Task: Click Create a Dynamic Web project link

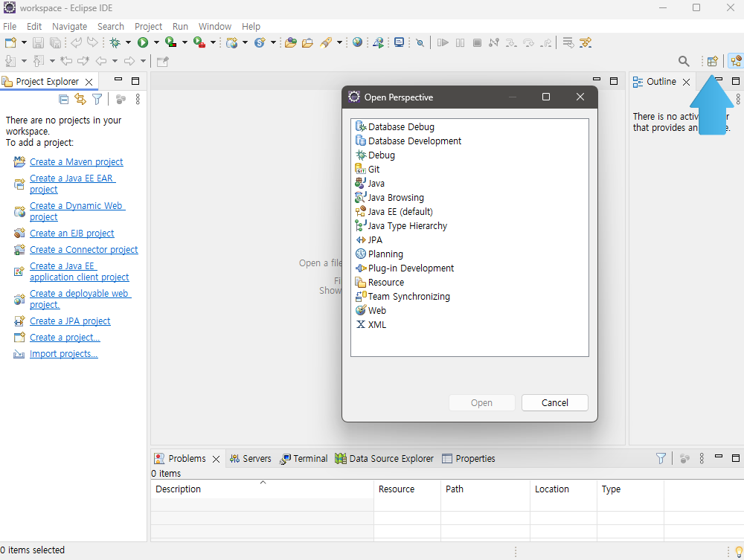Action: coord(77,211)
